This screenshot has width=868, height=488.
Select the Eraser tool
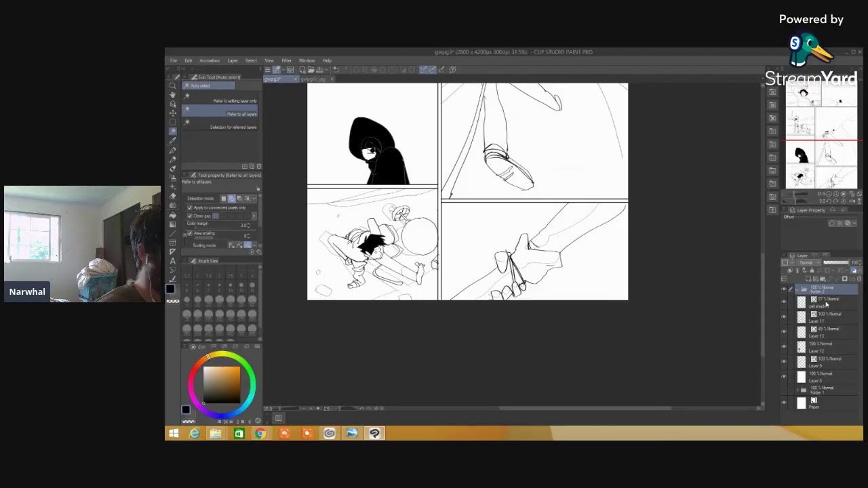[172, 195]
